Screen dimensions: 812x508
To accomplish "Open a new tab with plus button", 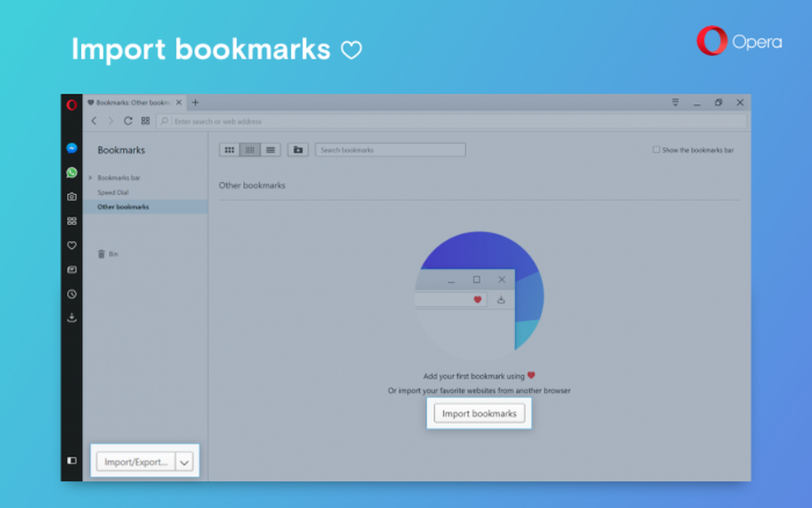I will pyautogui.click(x=196, y=102).
